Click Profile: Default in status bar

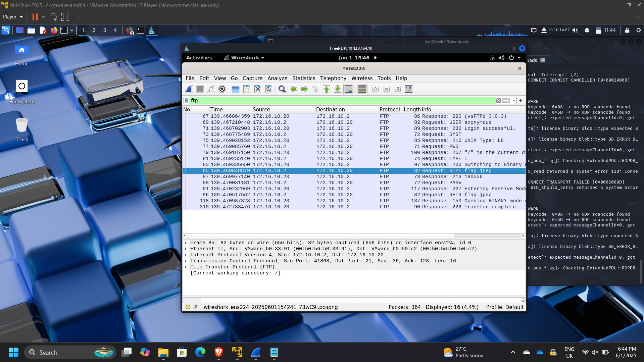pyautogui.click(x=504, y=307)
